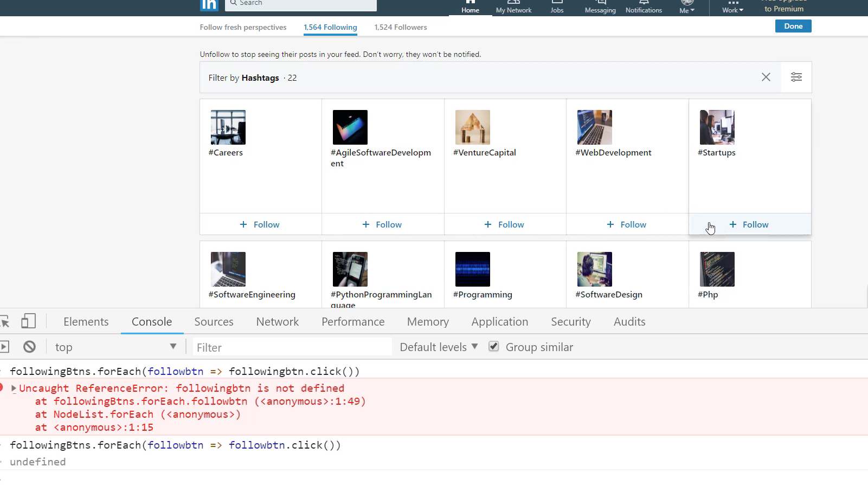Click the Done button
This screenshot has height=486, width=868.
tap(793, 26)
